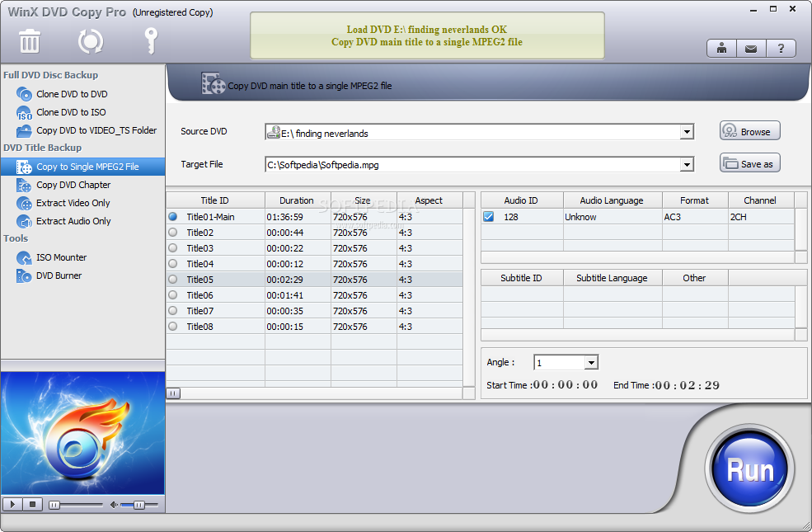Click the ISO icon for Clone DVD to ISO
Viewport: 812px width, 532px height.
(24, 112)
